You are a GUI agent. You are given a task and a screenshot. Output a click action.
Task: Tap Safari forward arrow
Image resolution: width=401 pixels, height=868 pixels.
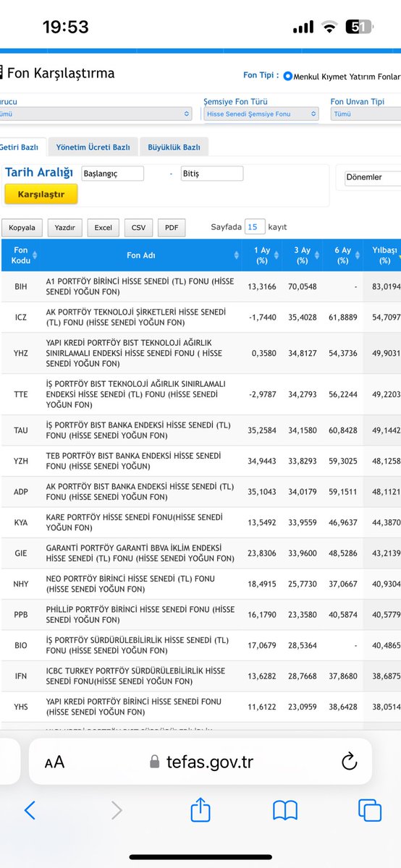coord(117,810)
